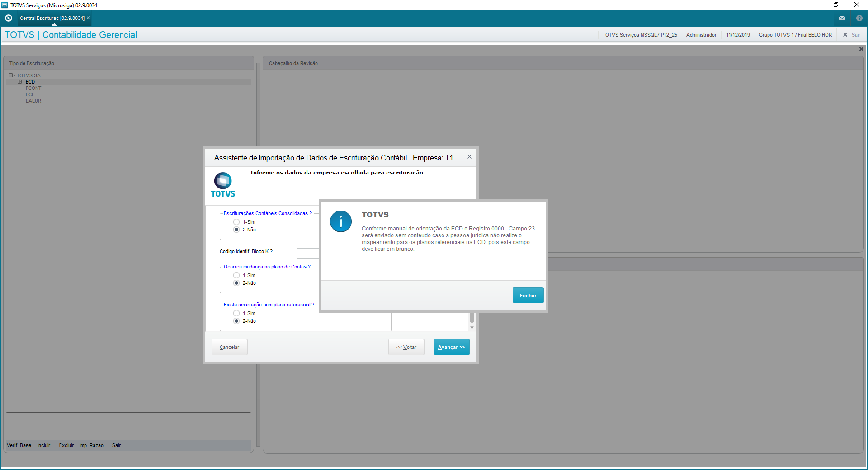This screenshot has height=470, width=868.
Task: Click Verif. Base in bottom toolbar
Action: click(x=19, y=445)
